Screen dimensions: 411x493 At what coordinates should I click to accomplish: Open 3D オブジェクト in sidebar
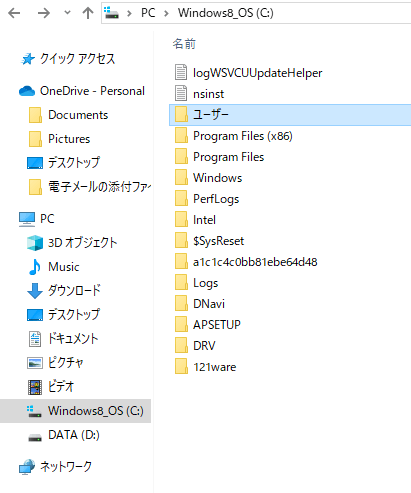click(x=83, y=243)
